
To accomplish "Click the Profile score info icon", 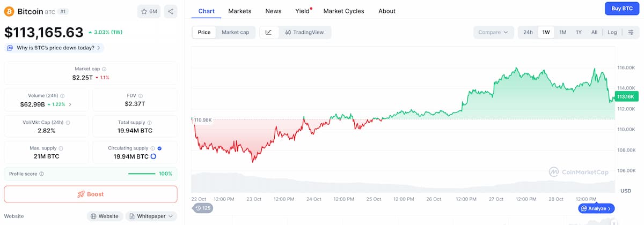I will 42,174.
